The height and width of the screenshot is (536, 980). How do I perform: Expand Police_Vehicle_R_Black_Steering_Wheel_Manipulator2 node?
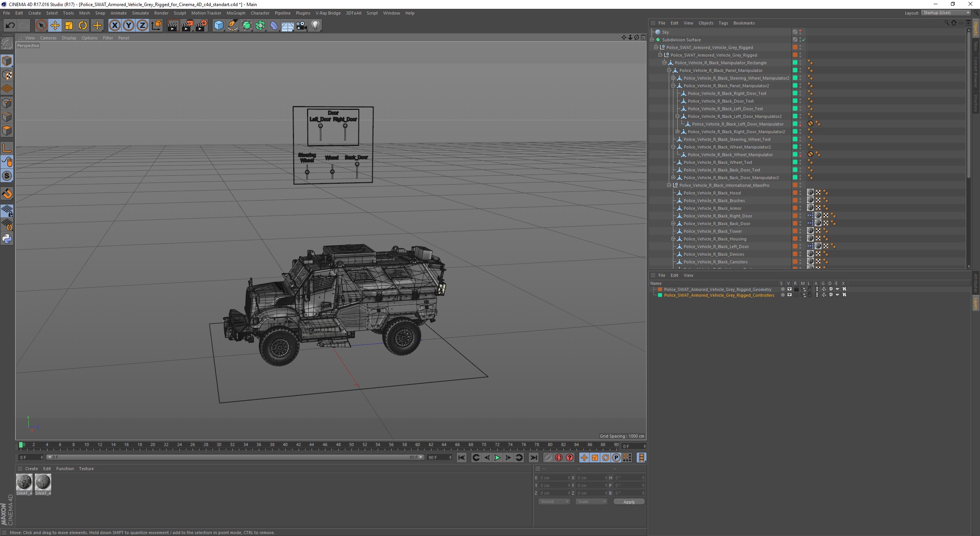(673, 78)
